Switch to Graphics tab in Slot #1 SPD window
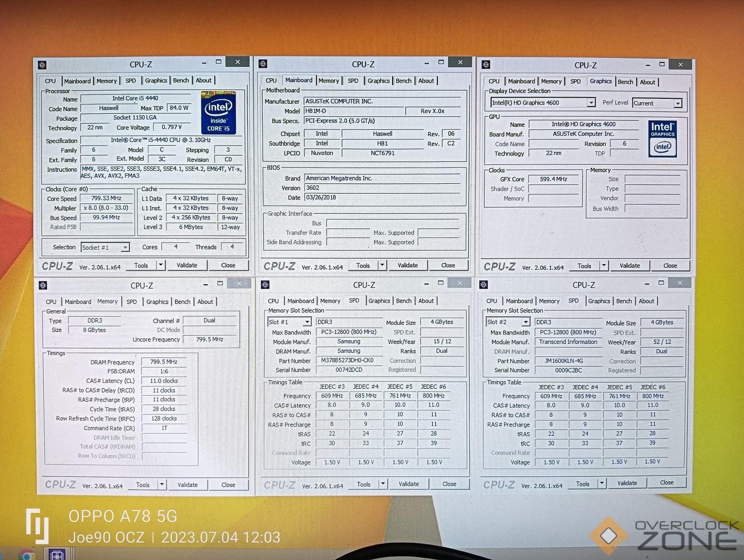The width and height of the screenshot is (744, 560). [x=379, y=301]
